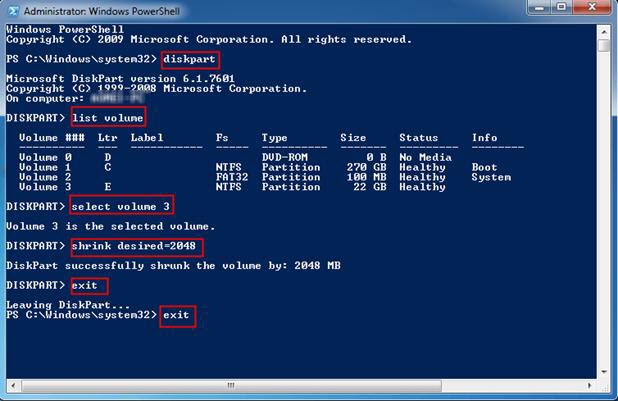Click the exit command after DISKPART prompt
The height and width of the screenshot is (401, 618).
click(85, 285)
